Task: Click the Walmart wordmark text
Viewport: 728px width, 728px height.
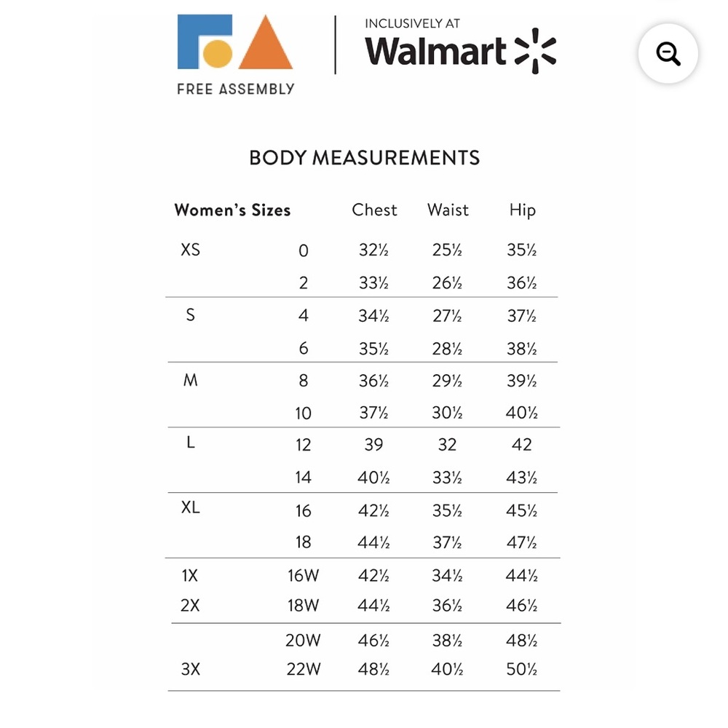Action: [x=435, y=51]
